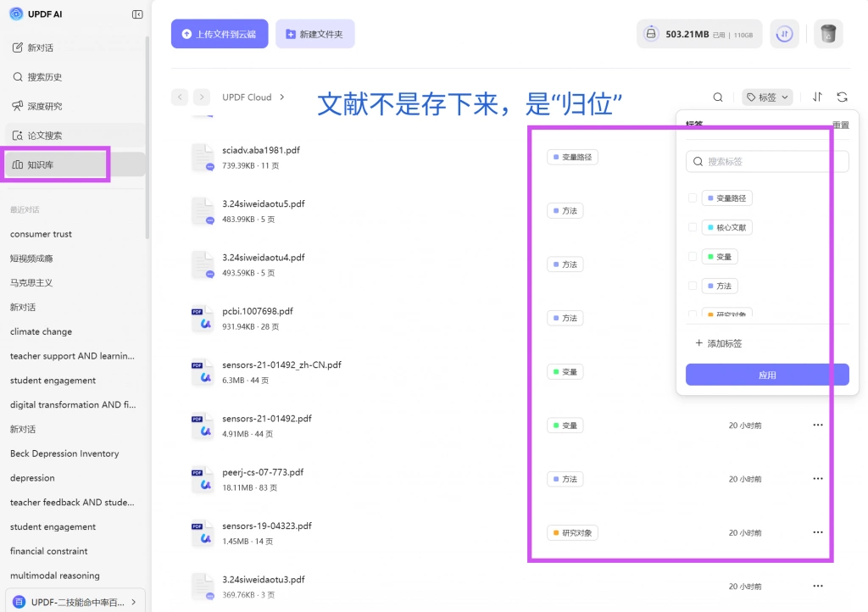This screenshot has width=868, height=612.
Task: Open the Beck Depression Inventory conversation
Action: [64, 453]
